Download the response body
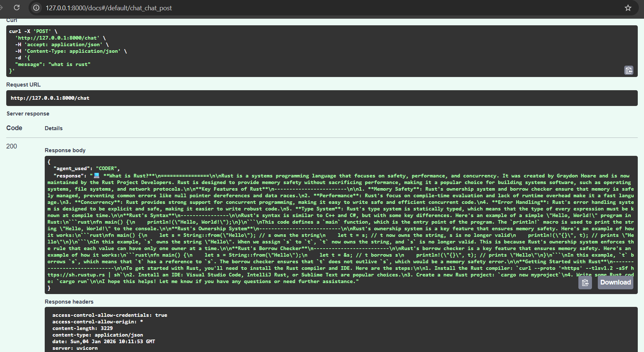644x352 pixels. pos(615,282)
